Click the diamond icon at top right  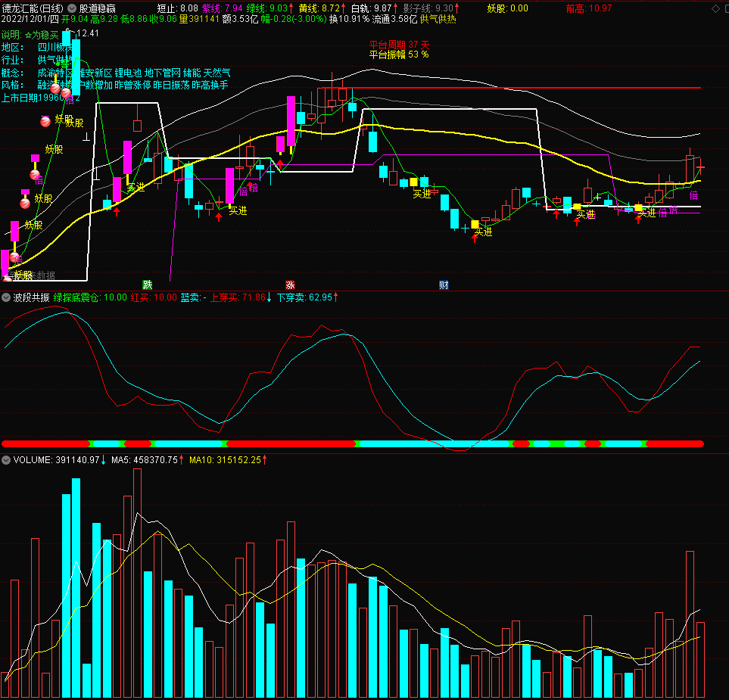715,8
